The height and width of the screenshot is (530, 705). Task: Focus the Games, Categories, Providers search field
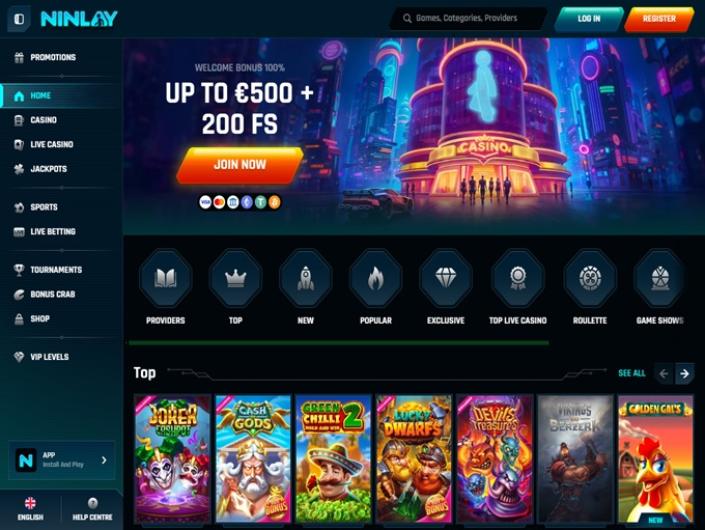tap(468, 18)
